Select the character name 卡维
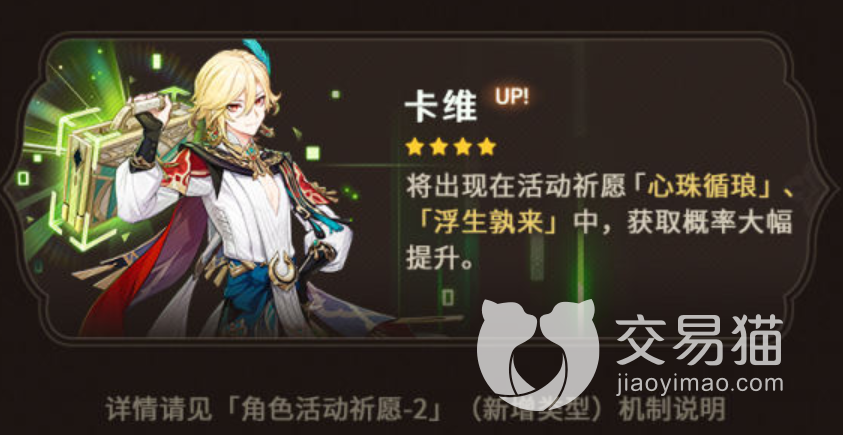The height and width of the screenshot is (435, 843). (441, 106)
